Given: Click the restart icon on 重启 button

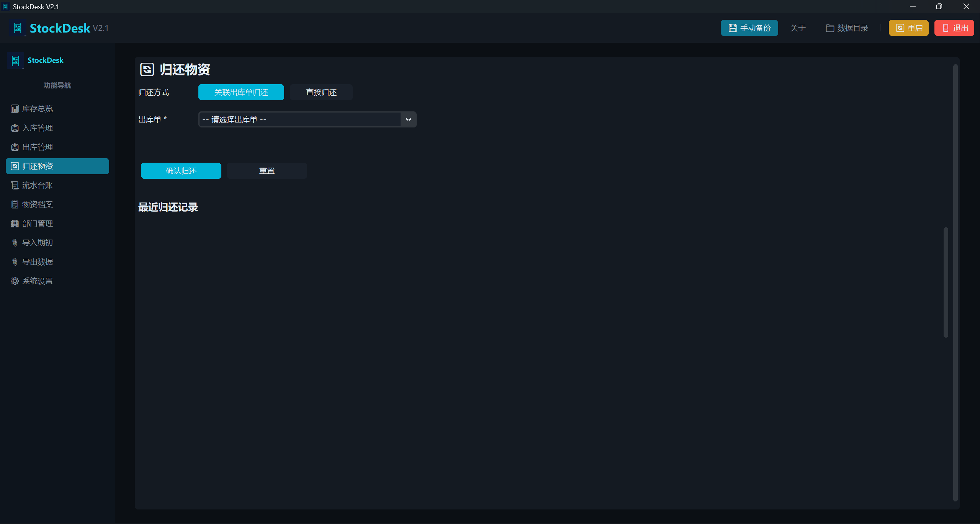Looking at the screenshot, I should (x=900, y=28).
